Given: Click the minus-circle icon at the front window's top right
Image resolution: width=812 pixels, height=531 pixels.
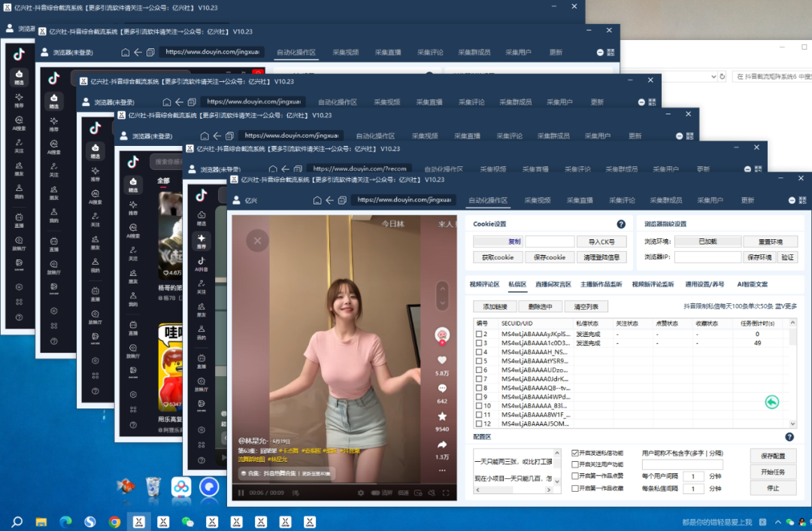Looking at the screenshot, I should (x=792, y=200).
